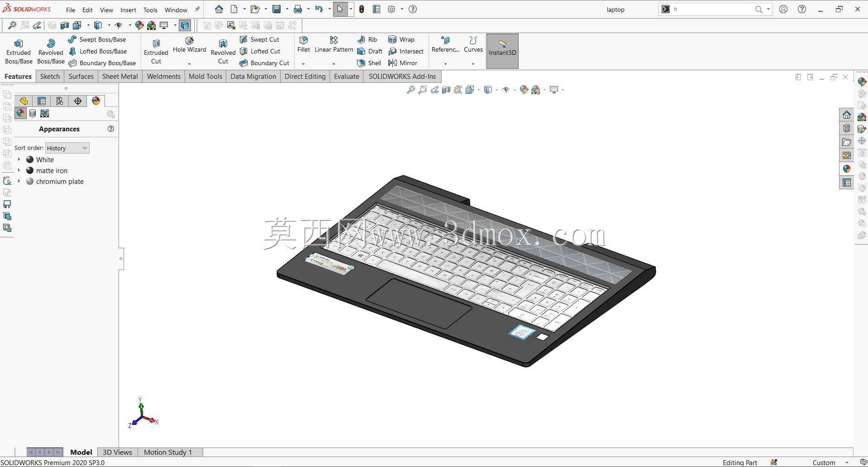Click the Revolved Cut tool
The image size is (868, 467).
(223, 51)
